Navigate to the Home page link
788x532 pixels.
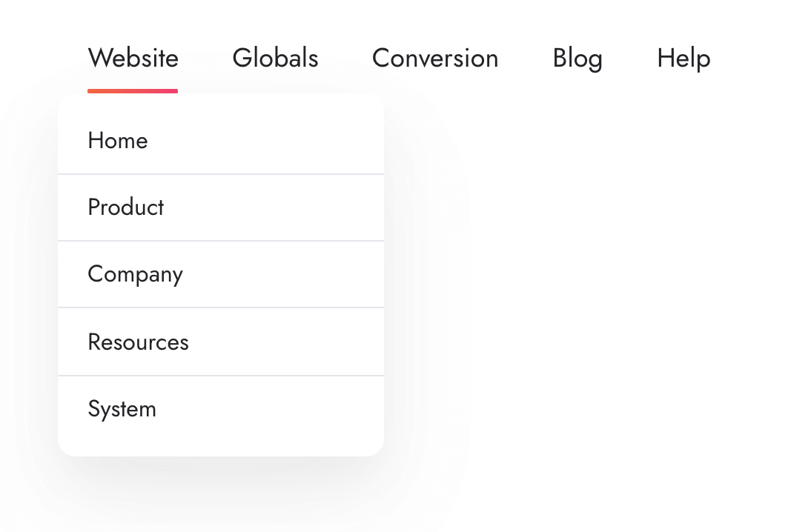[118, 141]
